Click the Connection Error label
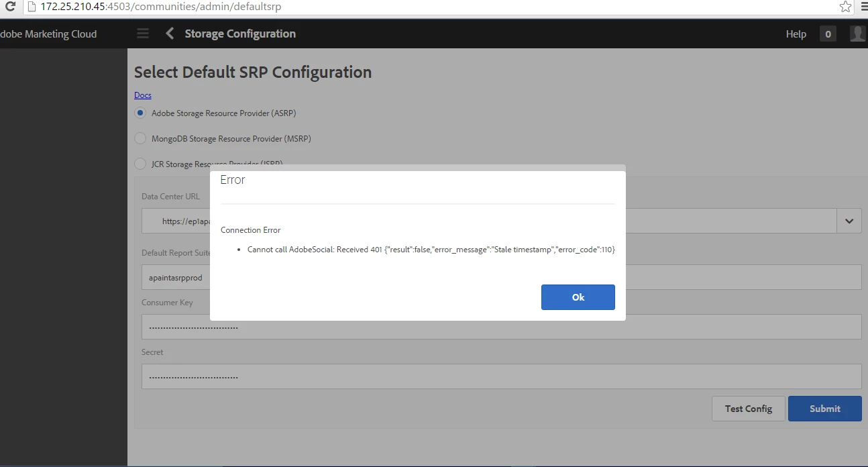This screenshot has height=467, width=868. [251, 230]
